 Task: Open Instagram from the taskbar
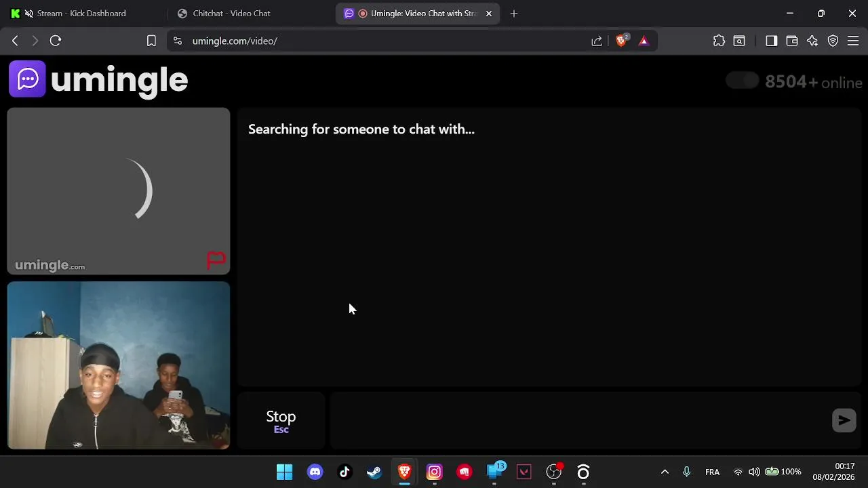(x=434, y=472)
